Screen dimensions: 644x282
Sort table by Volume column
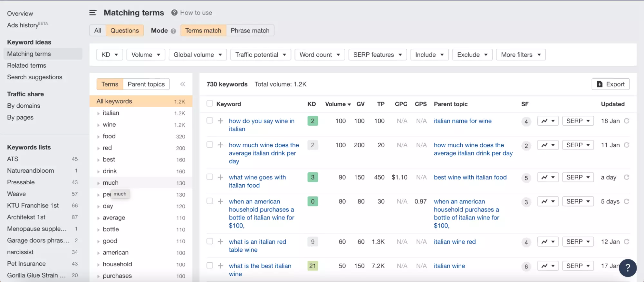pos(338,104)
